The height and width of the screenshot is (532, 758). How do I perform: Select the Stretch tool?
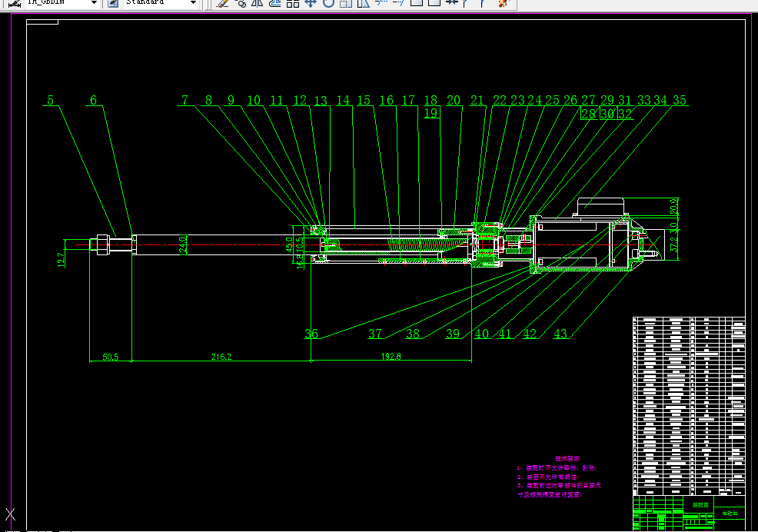tap(363, 3)
